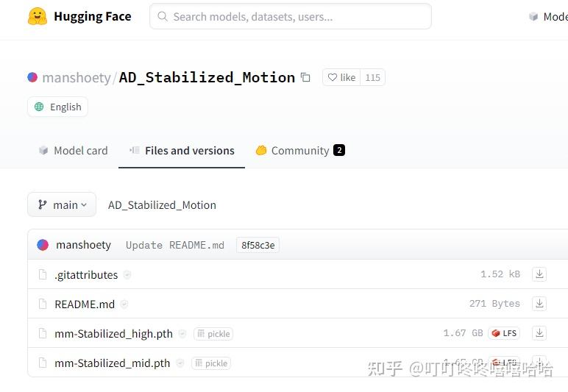The height and width of the screenshot is (392, 568).
Task: Like the AD_Stabilized_Motion model
Action: 341,77
